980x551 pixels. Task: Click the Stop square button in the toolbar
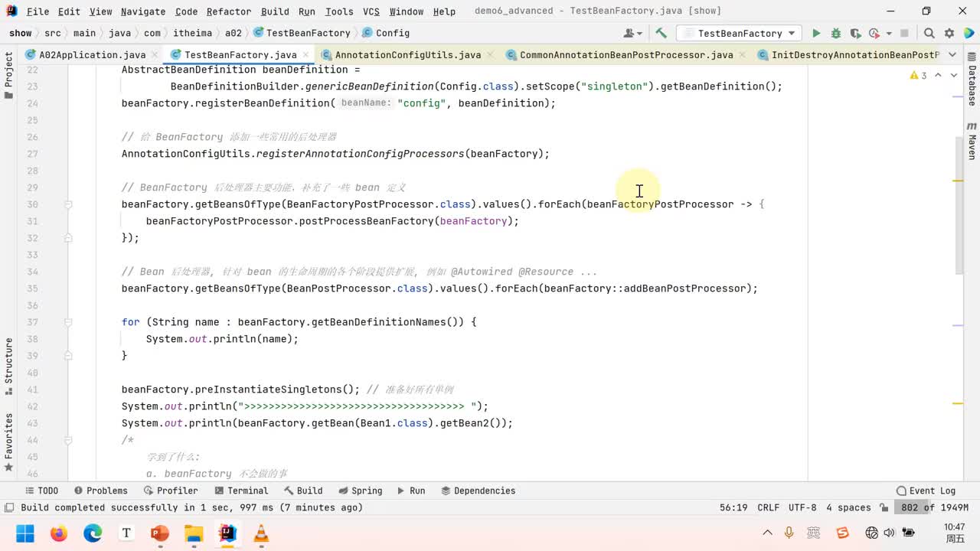click(904, 33)
